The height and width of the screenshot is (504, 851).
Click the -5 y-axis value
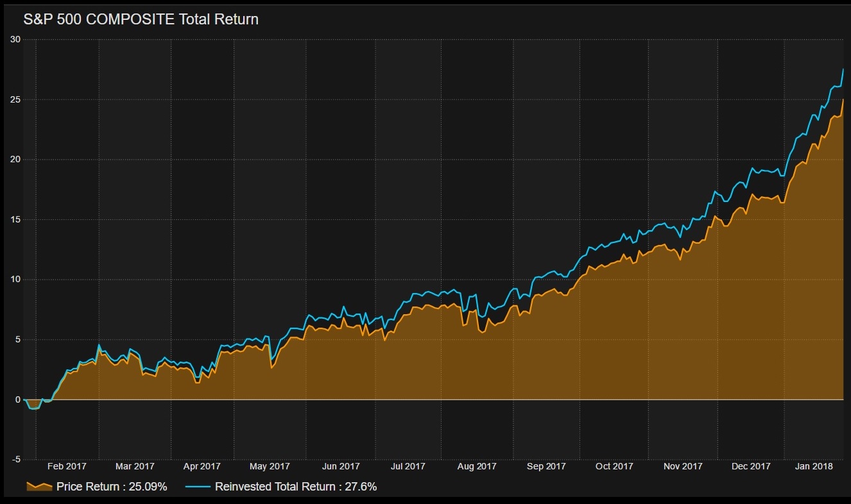click(x=16, y=459)
